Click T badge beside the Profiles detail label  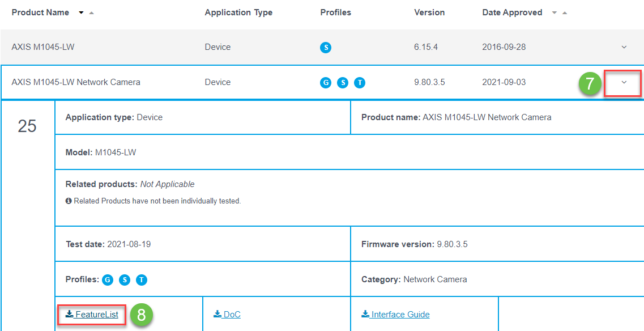[x=142, y=279]
